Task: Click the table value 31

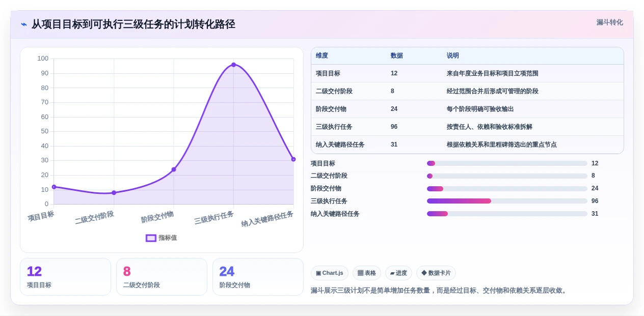Action: (x=394, y=145)
